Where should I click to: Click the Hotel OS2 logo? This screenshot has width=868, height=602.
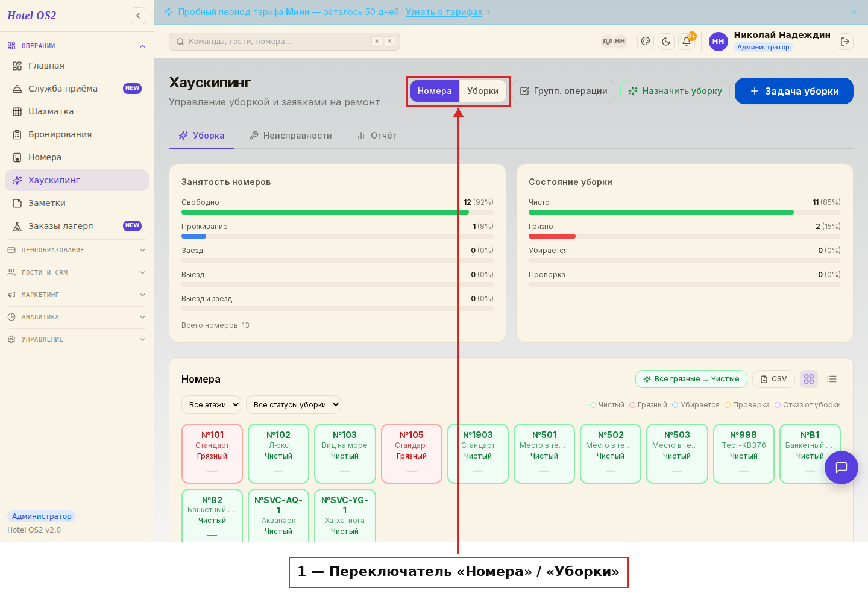32,16
